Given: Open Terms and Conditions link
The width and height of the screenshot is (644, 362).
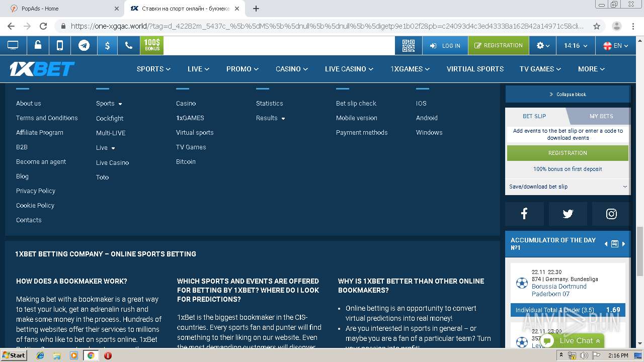Looking at the screenshot, I should [47, 118].
